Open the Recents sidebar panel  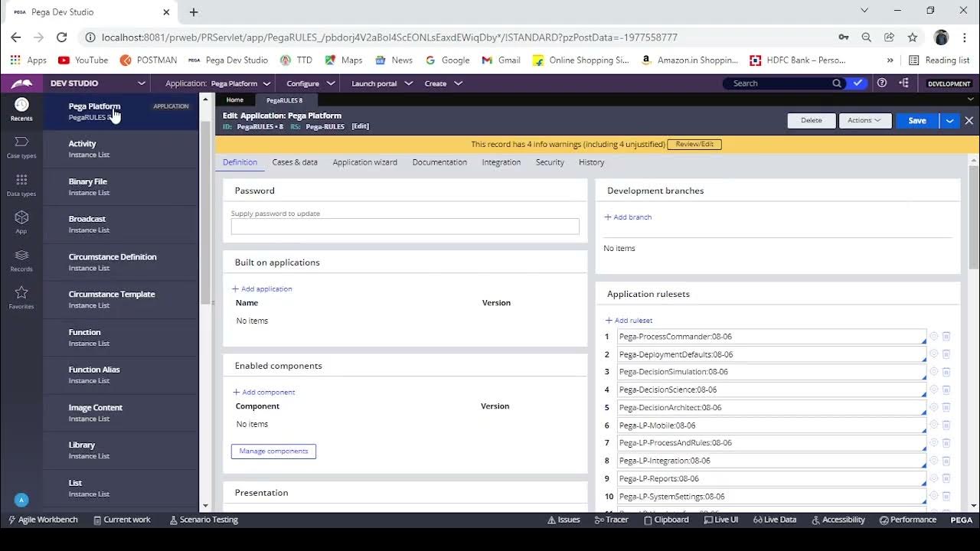pos(21,109)
